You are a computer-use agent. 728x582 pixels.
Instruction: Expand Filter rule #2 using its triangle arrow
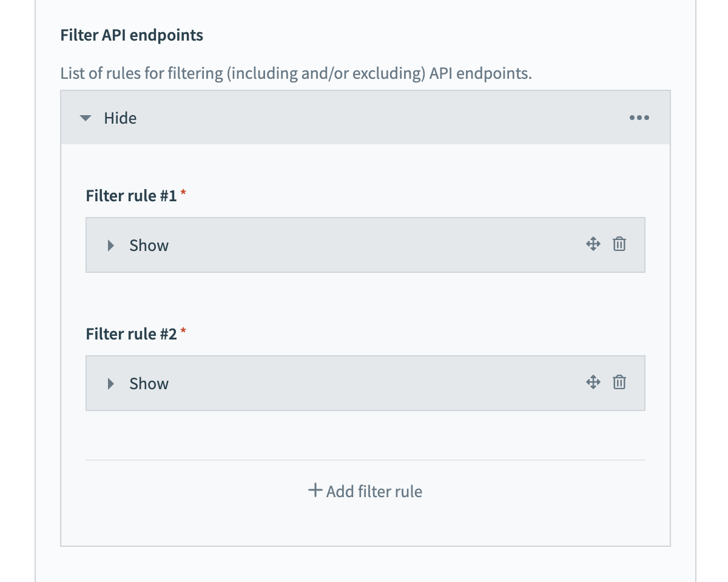click(110, 384)
